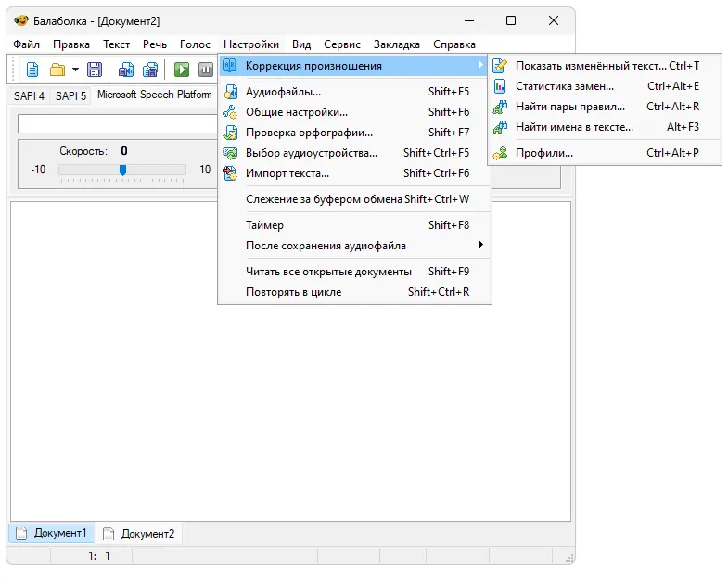Click the Pause button in toolbar
Image resolution: width=728 pixels, height=584 pixels.
coord(205,70)
